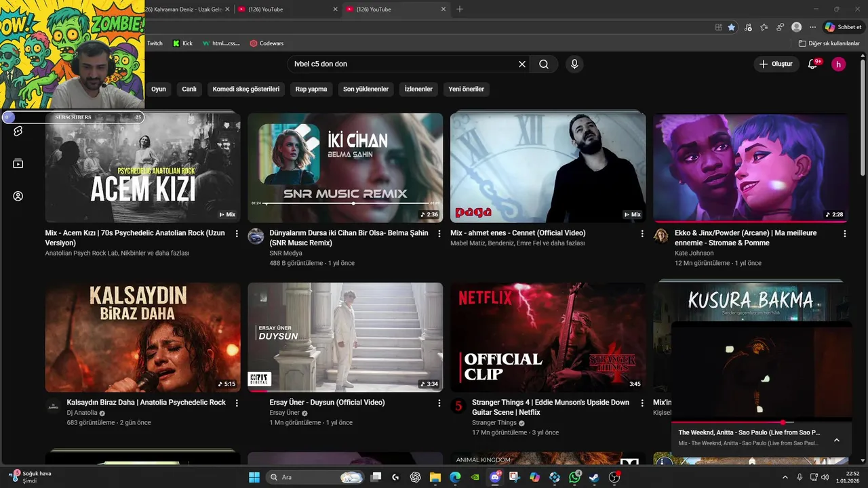Open 'Dj Anatolia' channel link
Screen dimensions: 868x488
tap(82, 413)
